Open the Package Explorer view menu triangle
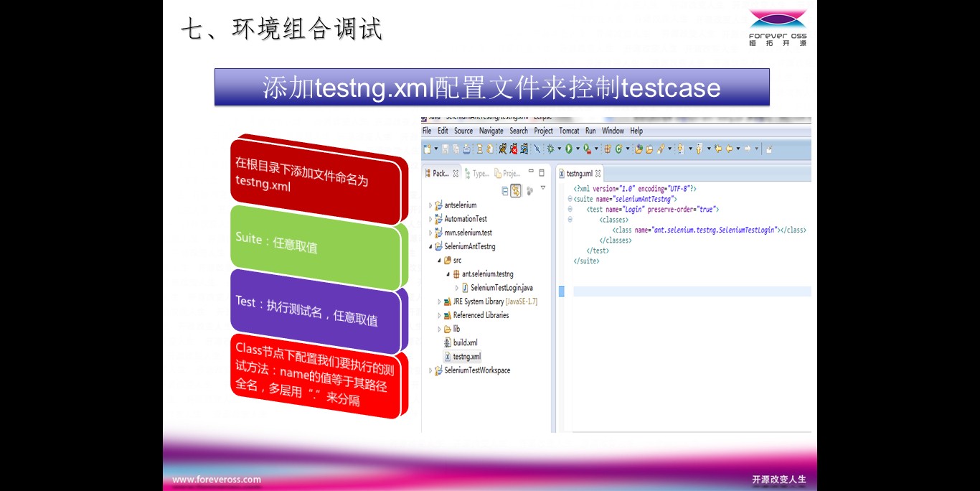980x491 pixels. (x=543, y=188)
